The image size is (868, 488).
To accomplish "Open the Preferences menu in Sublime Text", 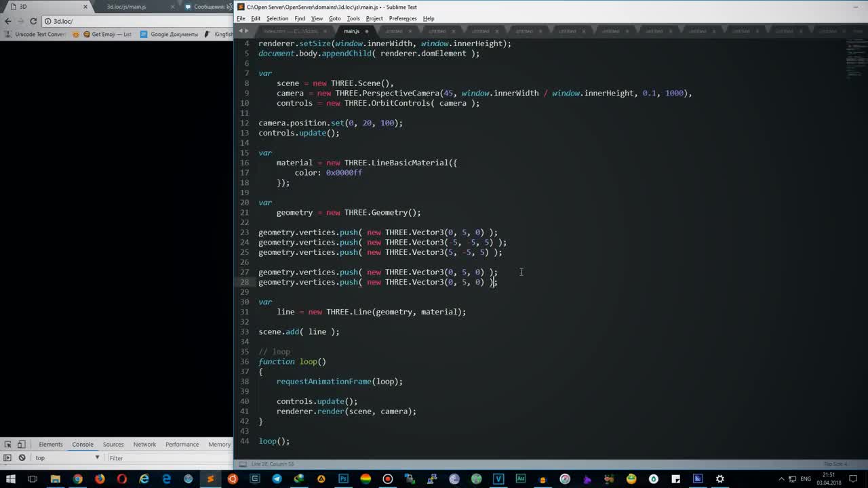I will point(403,18).
